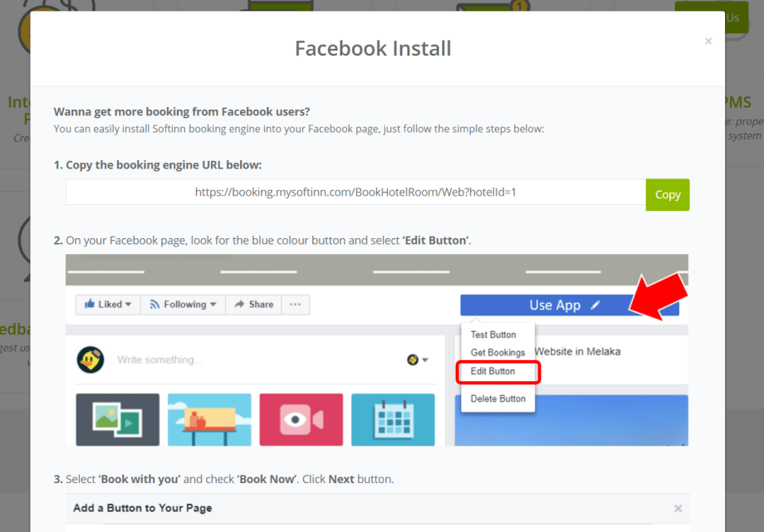Screen dimensions: 764x532
Task: Click the duck profile avatar
Action: tap(91, 360)
